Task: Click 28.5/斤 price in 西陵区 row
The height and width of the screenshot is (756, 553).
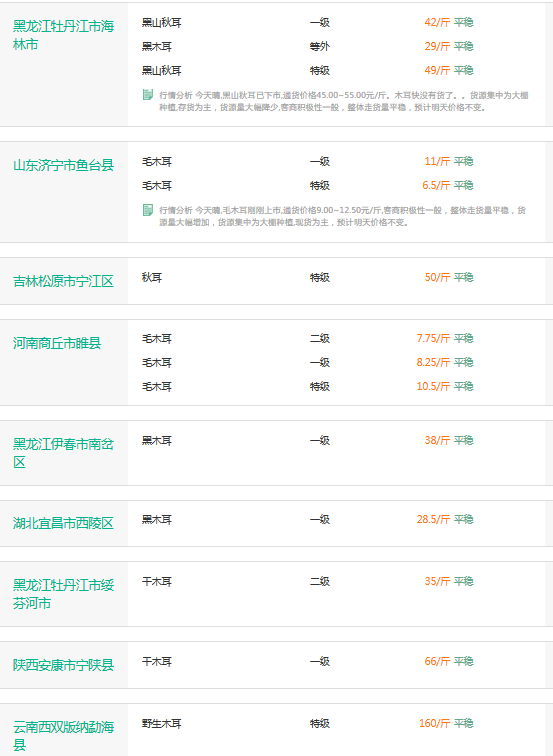Action: click(x=433, y=519)
